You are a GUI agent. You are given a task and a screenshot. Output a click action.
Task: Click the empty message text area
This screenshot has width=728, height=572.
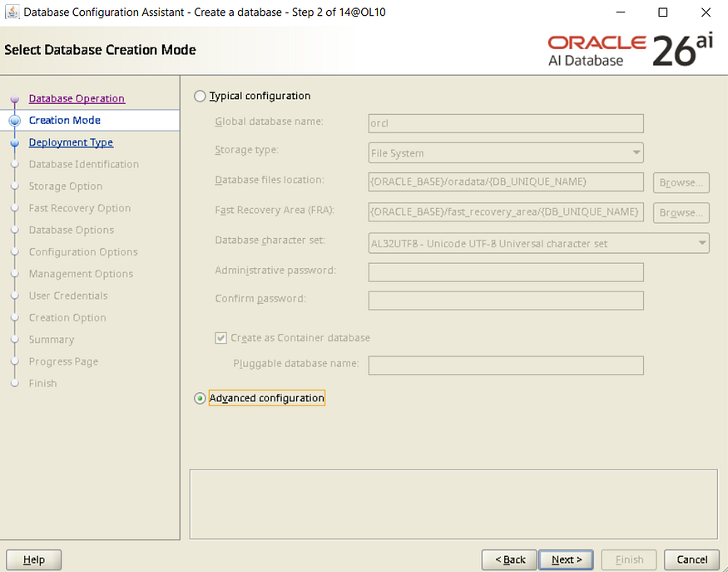[x=453, y=505]
